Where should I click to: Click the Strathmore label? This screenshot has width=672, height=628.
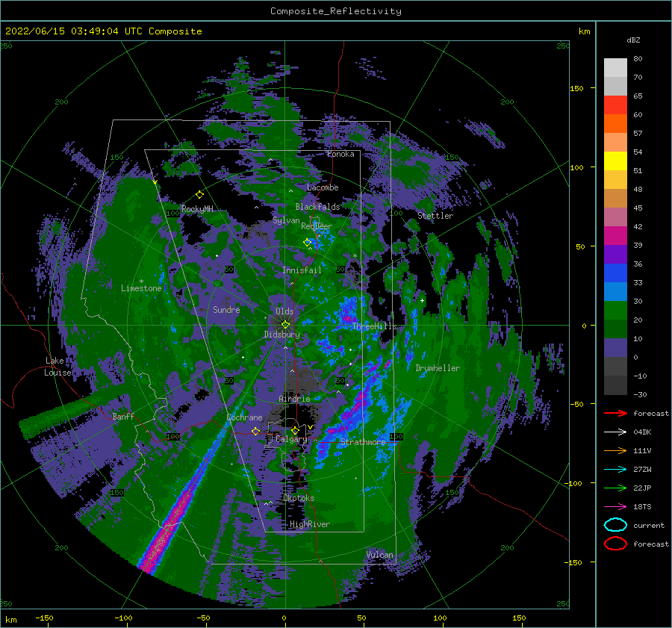(363, 441)
